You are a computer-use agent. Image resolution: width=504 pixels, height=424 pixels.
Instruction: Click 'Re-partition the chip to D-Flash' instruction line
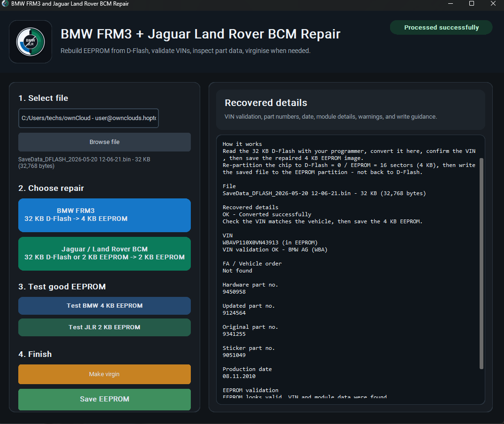point(349,168)
